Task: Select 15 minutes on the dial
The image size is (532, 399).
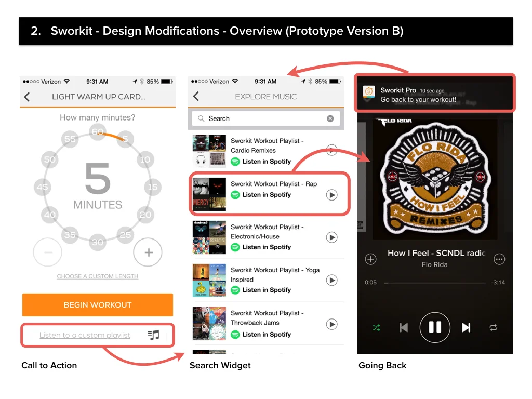Action: (x=153, y=187)
